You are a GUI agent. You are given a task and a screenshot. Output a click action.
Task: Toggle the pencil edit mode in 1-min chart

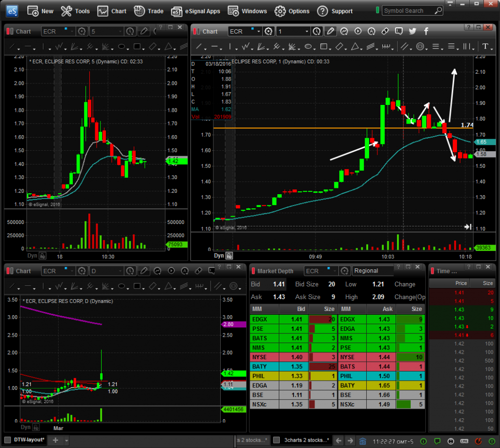pos(331,31)
